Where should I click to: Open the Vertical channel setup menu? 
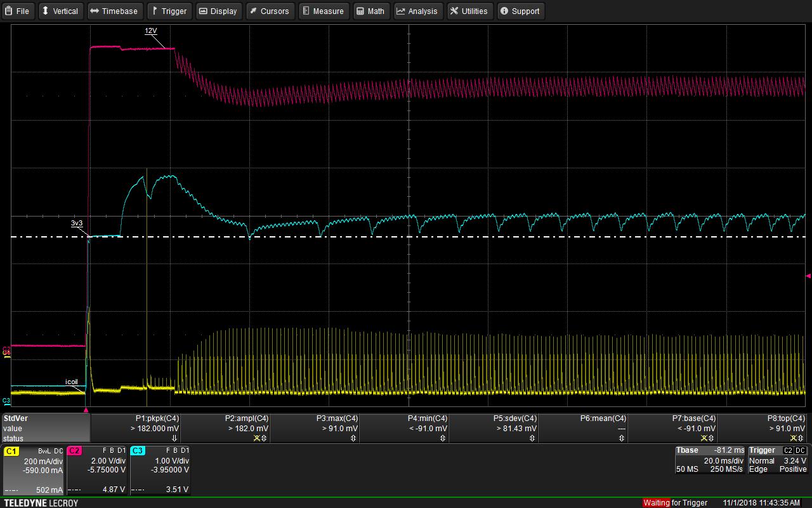coord(60,11)
